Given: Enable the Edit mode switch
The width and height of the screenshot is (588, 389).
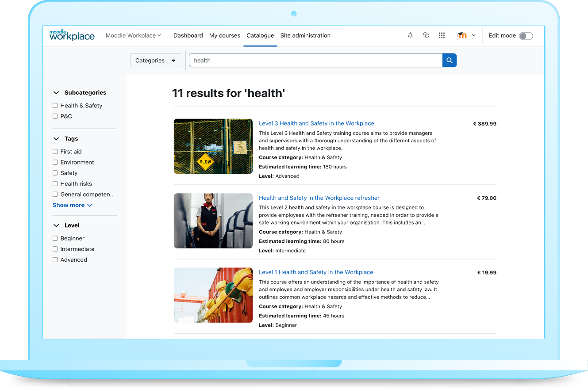Looking at the screenshot, I should pyautogui.click(x=526, y=36).
